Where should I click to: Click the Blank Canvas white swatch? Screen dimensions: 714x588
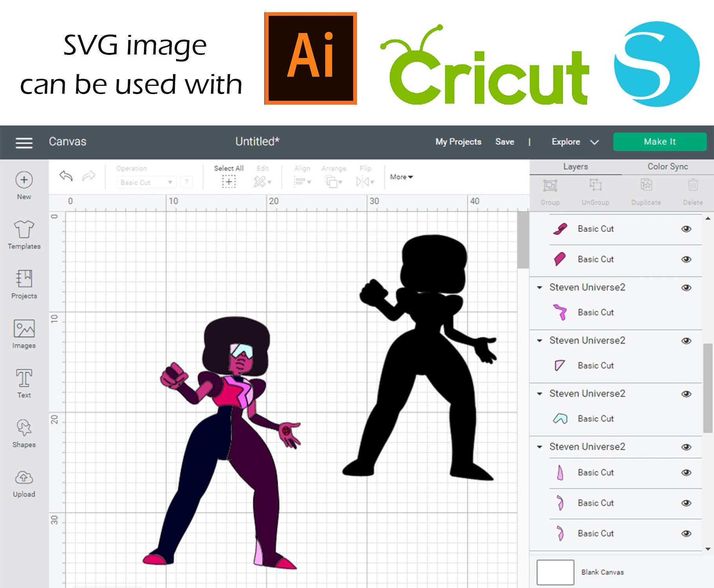(555, 572)
